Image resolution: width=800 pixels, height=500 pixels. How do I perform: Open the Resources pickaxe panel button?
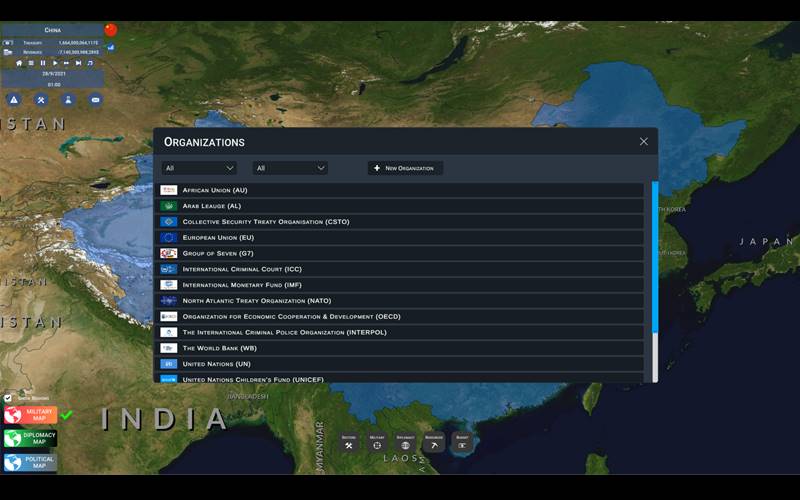click(x=433, y=442)
